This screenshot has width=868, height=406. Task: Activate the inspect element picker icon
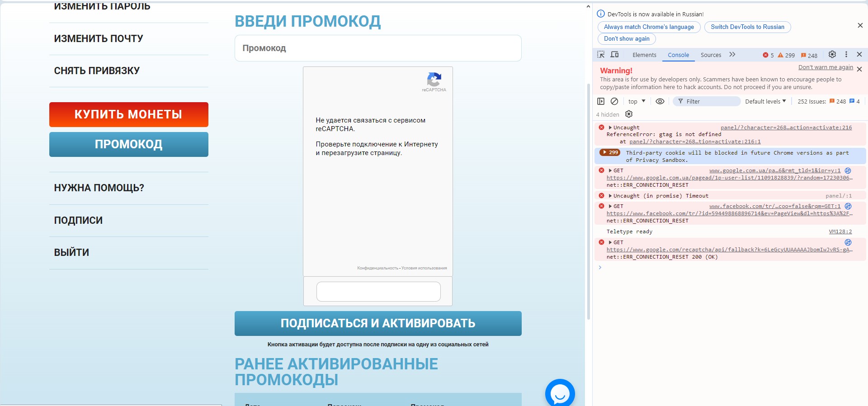(601, 55)
